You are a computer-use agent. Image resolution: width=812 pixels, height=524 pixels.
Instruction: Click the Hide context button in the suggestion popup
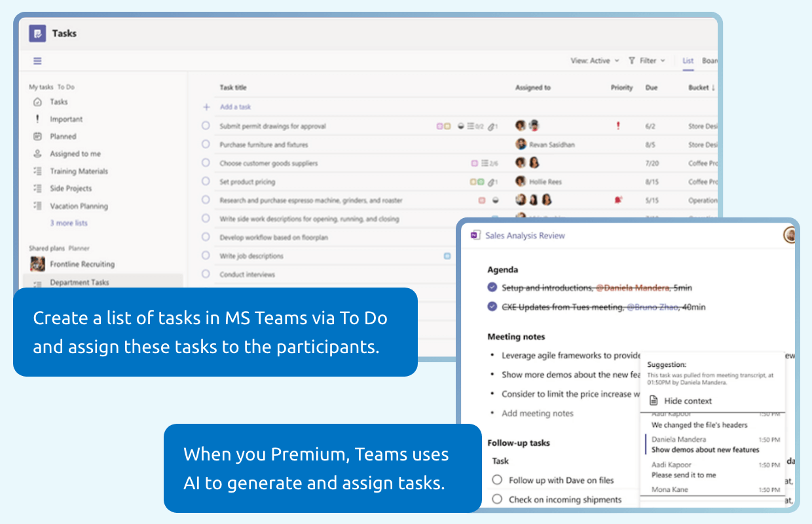point(688,401)
